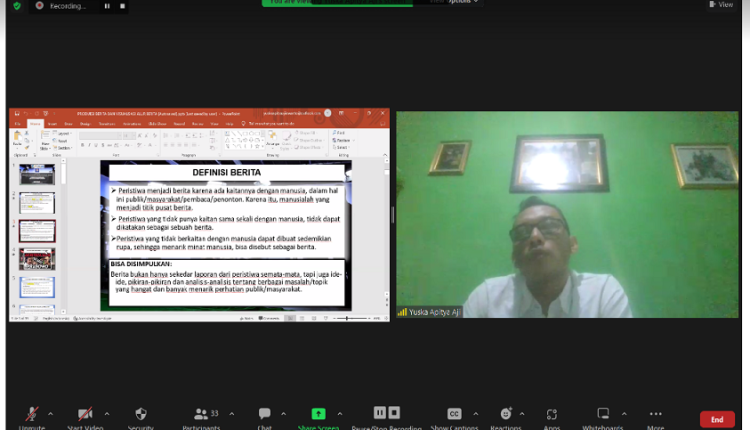The width and height of the screenshot is (750, 430).
Task: Toggle Italic formatting in Font group
Action: 89,145
